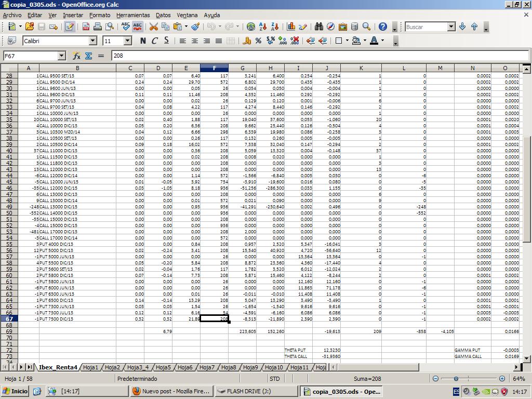Open the Name Box dropdown arrow
Viewport: 532px width, 399px height.
[x=61, y=56]
